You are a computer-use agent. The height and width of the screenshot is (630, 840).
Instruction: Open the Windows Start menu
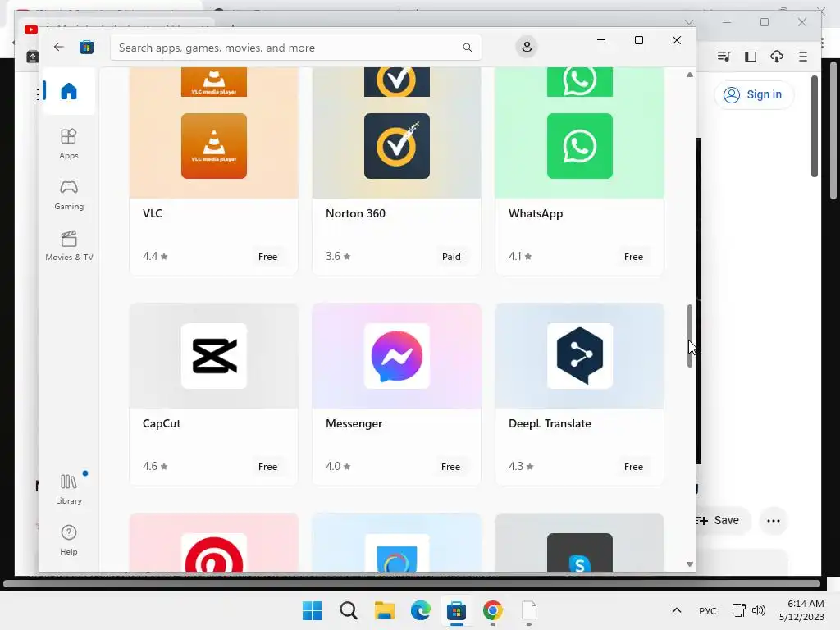[x=312, y=610]
